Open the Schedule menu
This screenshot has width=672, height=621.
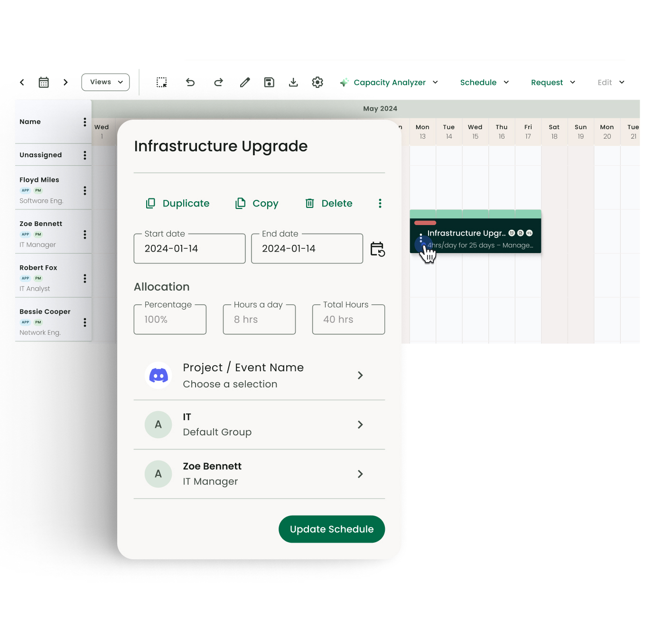point(485,82)
